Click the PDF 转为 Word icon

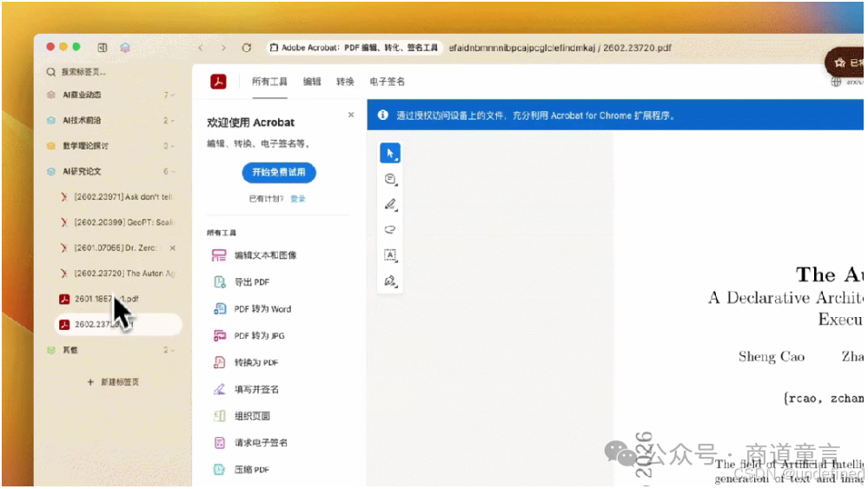coord(219,308)
